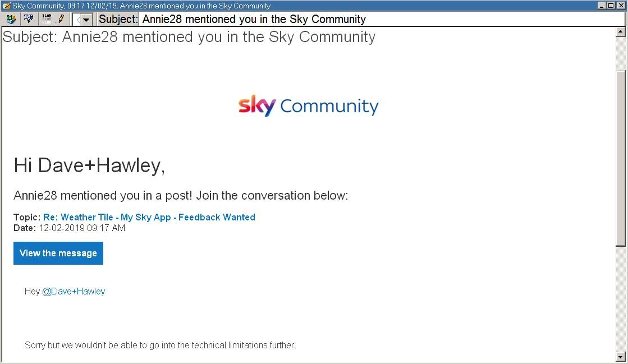The image size is (628, 364).
Task: Toggle the Tow Truck icon
Action: point(29,19)
